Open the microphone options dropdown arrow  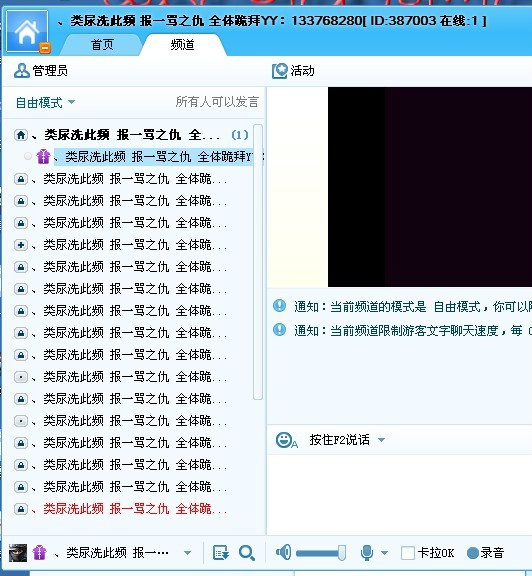pyautogui.click(x=384, y=552)
